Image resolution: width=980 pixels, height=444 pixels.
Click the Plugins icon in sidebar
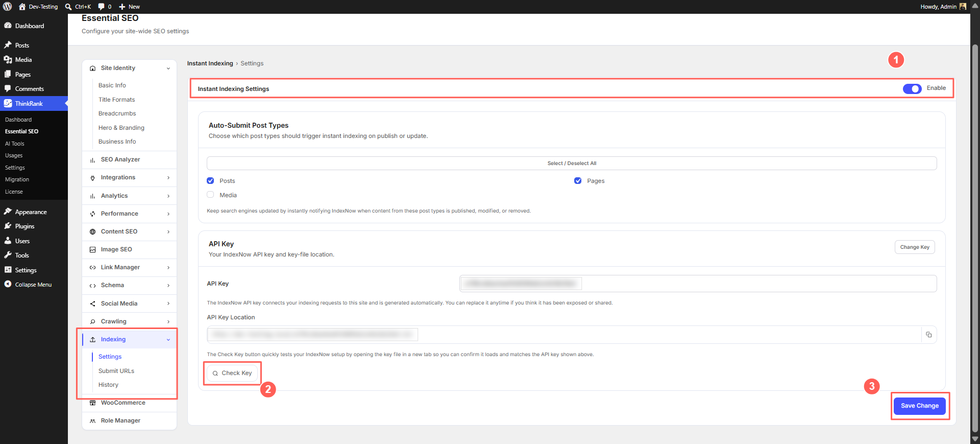(x=8, y=226)
